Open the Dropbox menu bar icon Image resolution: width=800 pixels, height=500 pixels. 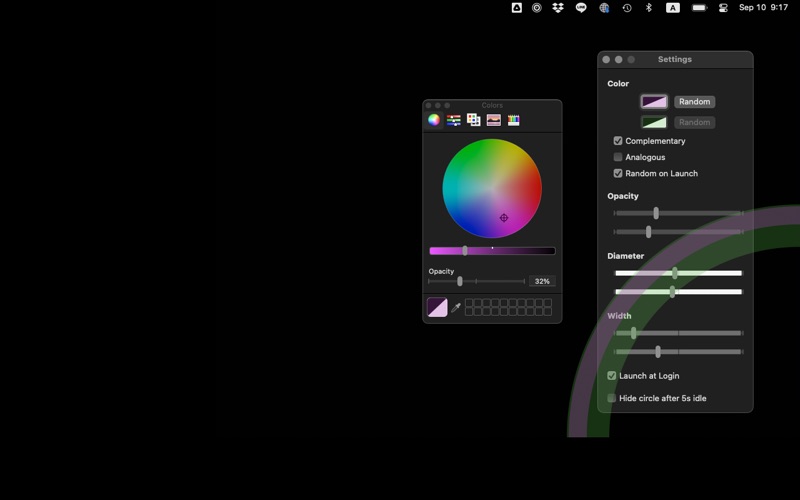pos(558,8)
